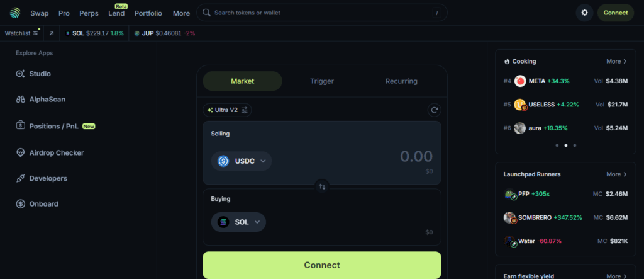Swap selling and buying tokens arrow icon
The width and height of the screenshot is (644, 279).
(322, 186)
